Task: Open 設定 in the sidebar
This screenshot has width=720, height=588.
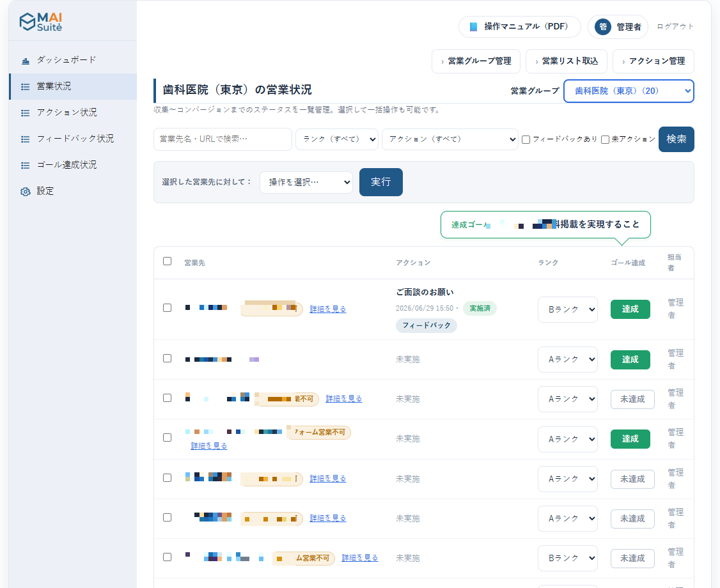Action: 72,191
